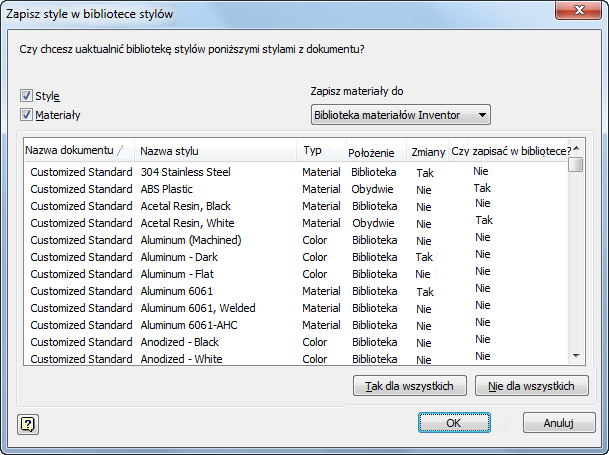
Task: Uncheck the Materiały checkbox
Action: [x=26, y=115]
